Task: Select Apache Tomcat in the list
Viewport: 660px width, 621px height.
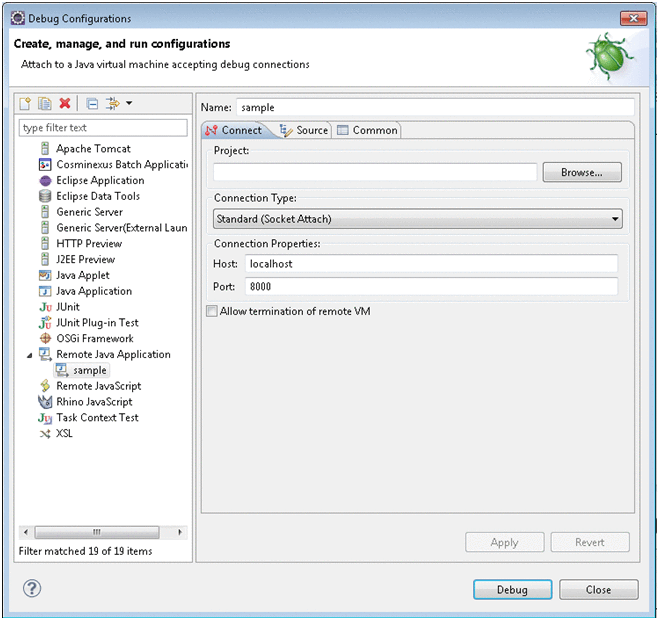Action: [x=93, y=149]
